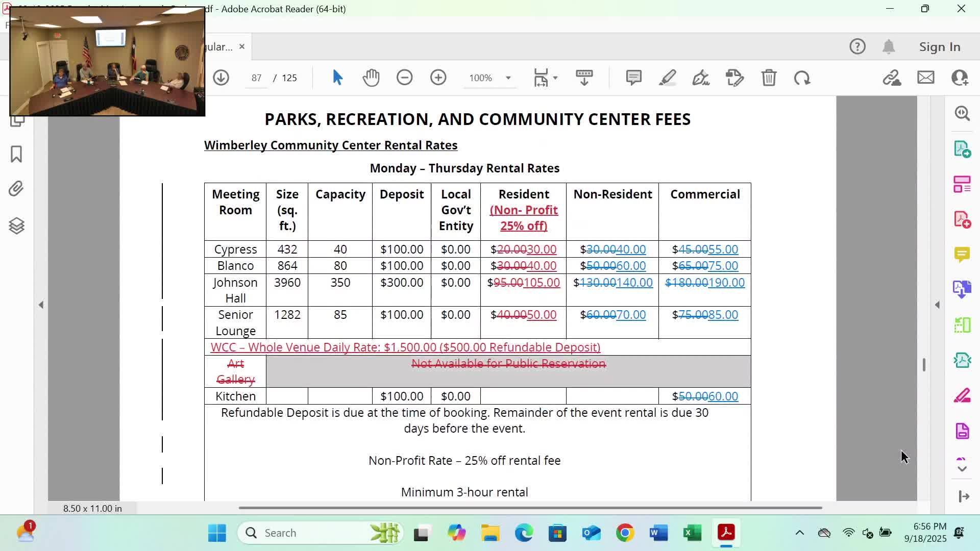This screenshot has height=551, width=980.
Task: Select the highlighter pen tool
Action: coord(667,78)
